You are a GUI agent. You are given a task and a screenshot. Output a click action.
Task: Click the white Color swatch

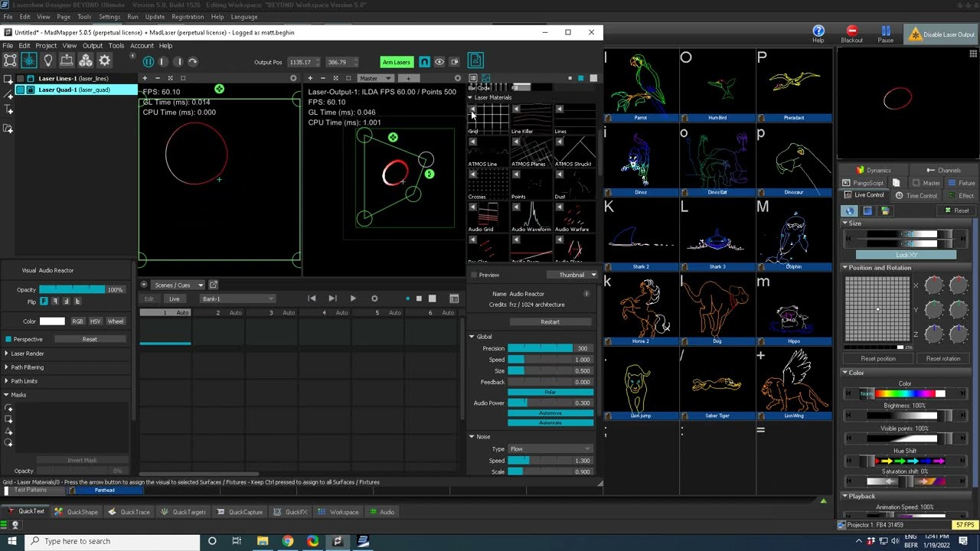coord(52,321)
